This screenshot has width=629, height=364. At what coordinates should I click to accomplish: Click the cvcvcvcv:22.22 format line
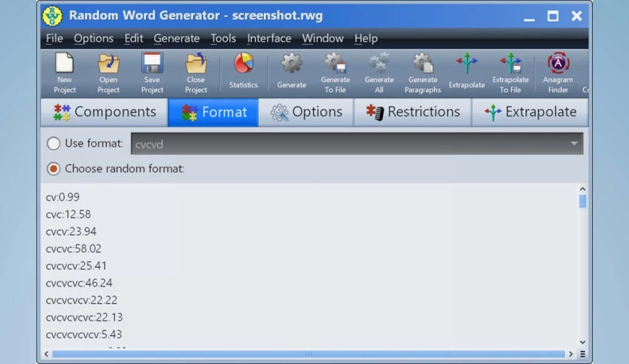pos(81,301)
